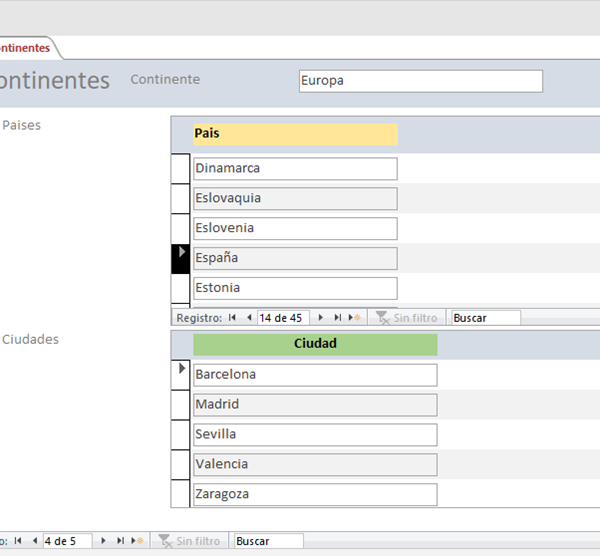The height and width of the screenshot is (556, 600).
Task: Click the bottom Buscar search box
Action: click(x=266, y=541)
